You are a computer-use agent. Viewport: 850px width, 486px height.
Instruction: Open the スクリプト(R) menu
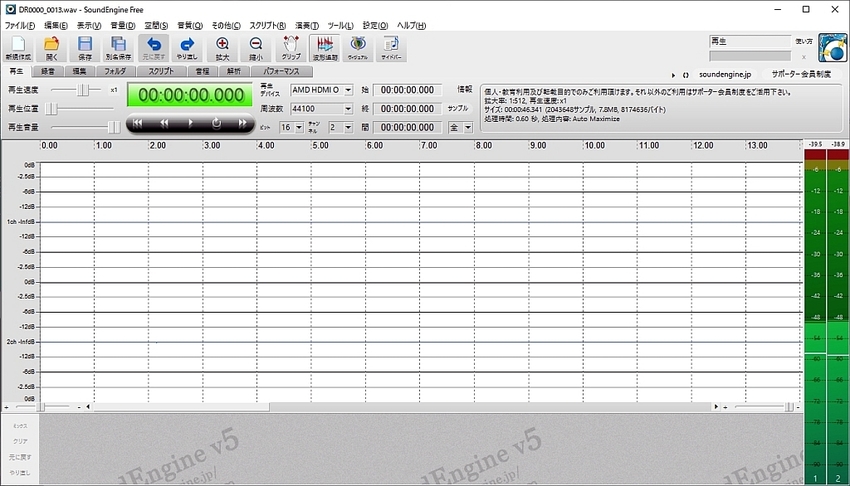coord(267,25)
